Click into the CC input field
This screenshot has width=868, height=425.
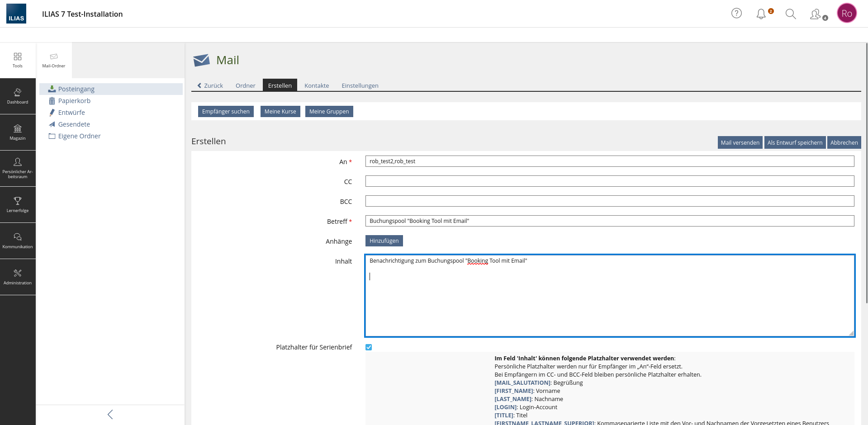[x=609, y=181]
